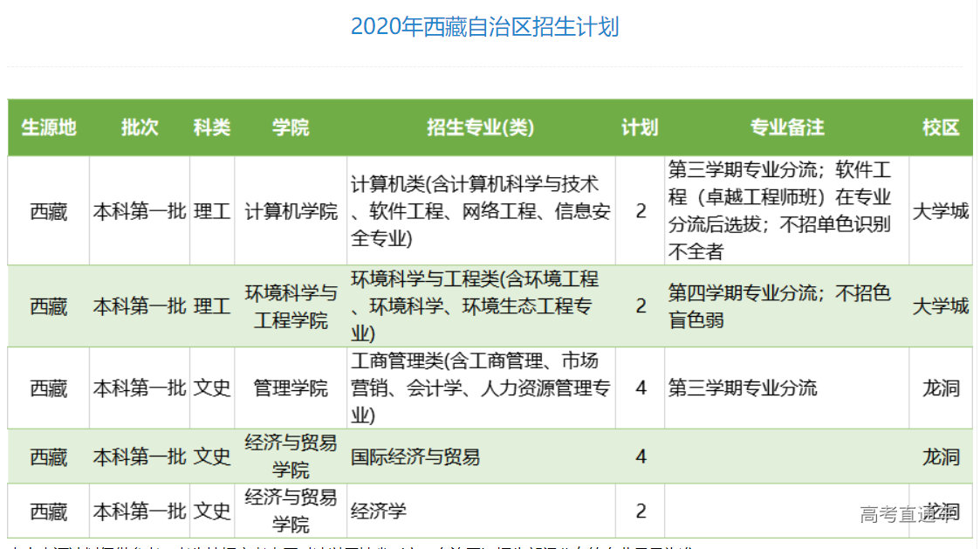Click the 计划 column header
This screenshot has width=980, height=549.
coord(640,127)
